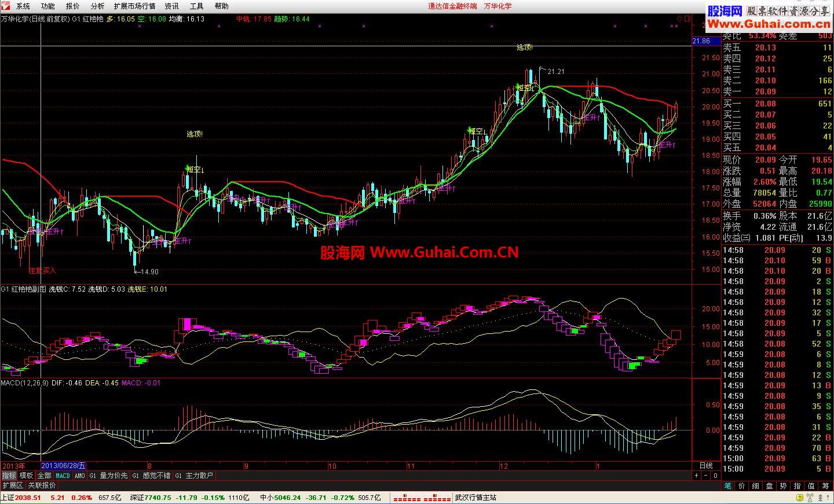Viewport: 834px width, 504px height.
Task: Click the 换手 value 0.36%
Action: pos(765,215)
